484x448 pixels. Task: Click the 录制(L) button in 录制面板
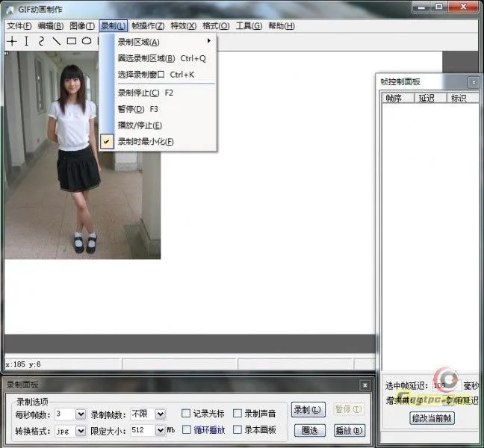pos(308,410)
